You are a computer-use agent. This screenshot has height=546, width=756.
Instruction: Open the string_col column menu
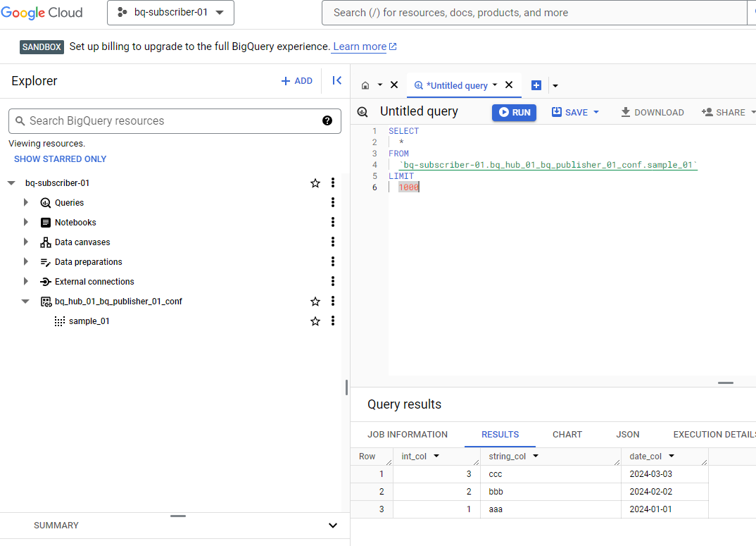[536, 457]
